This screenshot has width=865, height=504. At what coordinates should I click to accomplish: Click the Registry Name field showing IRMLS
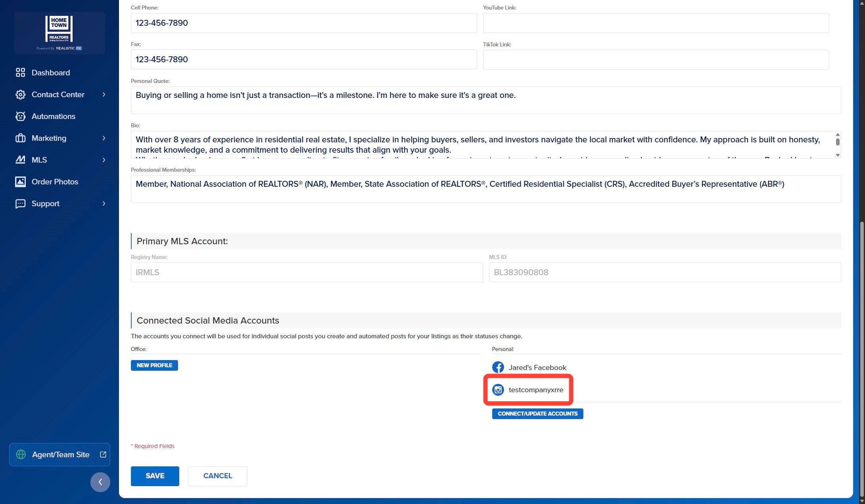tap(307, 272)
